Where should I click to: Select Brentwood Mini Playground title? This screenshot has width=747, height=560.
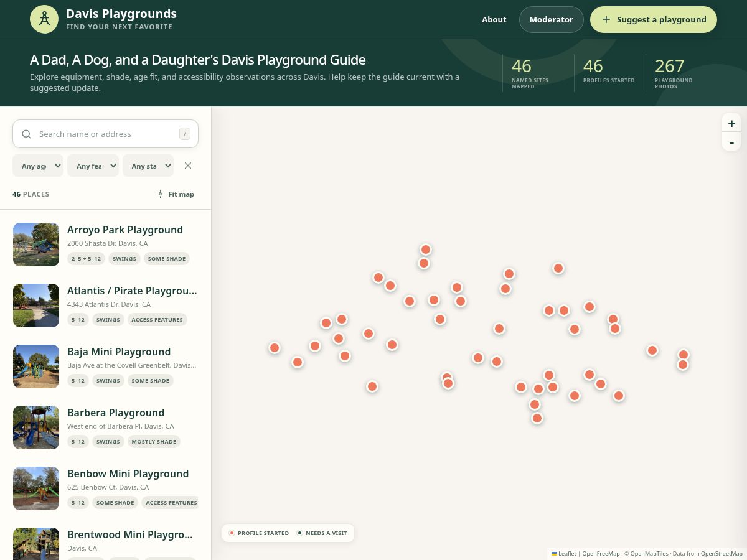[130, 534]
